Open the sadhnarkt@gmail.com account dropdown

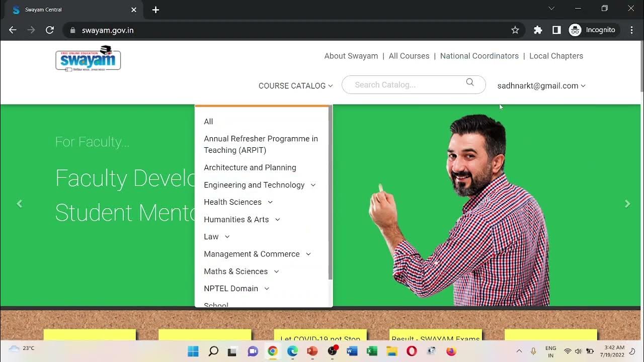pyautogui.click(x=541, y=86)
